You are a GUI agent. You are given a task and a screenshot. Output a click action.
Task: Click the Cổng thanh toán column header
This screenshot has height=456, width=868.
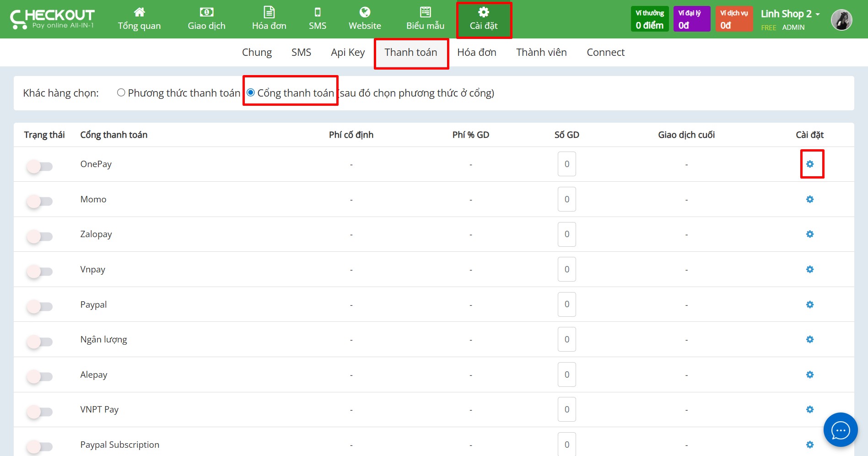tap(113, 135)
